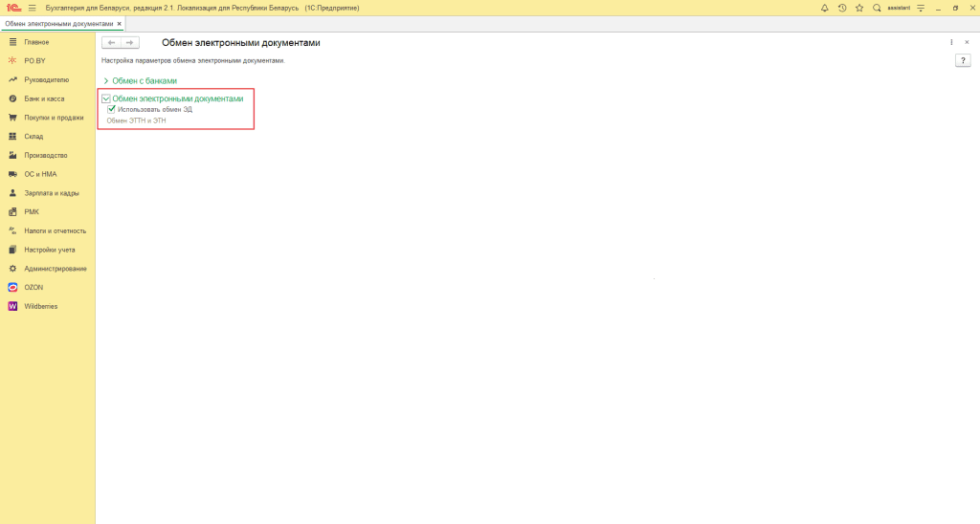Open the Администрирование section label

(x=56, y=269)
